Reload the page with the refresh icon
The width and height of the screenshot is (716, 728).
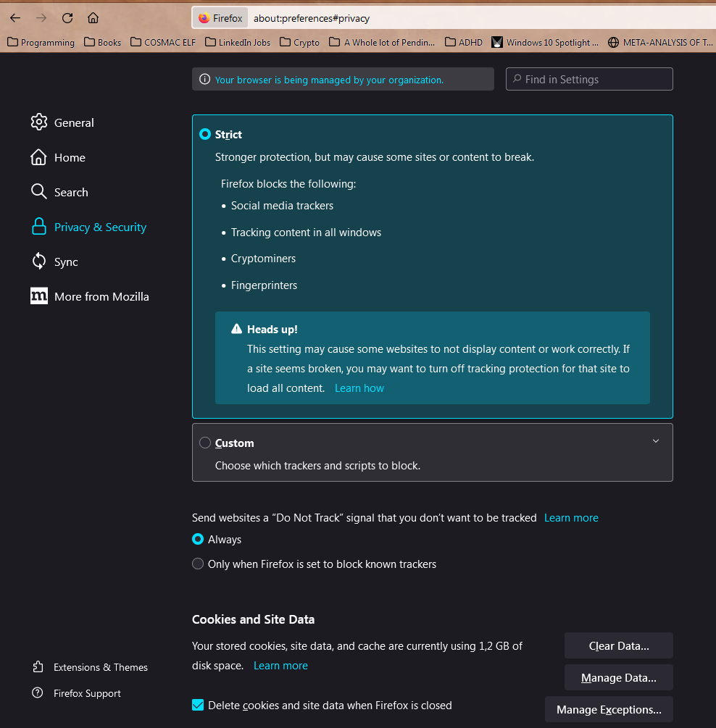pyautogui.click(x=67, y=18)
